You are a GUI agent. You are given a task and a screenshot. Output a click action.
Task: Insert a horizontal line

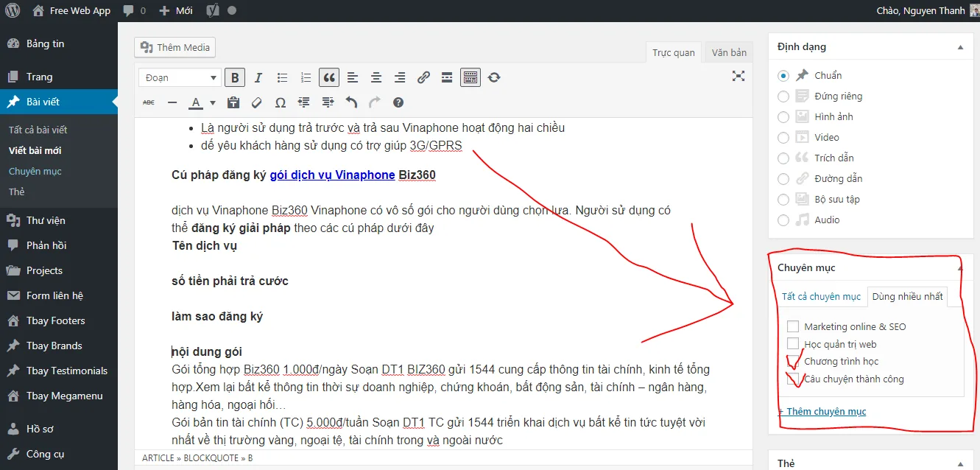point(172,102)
